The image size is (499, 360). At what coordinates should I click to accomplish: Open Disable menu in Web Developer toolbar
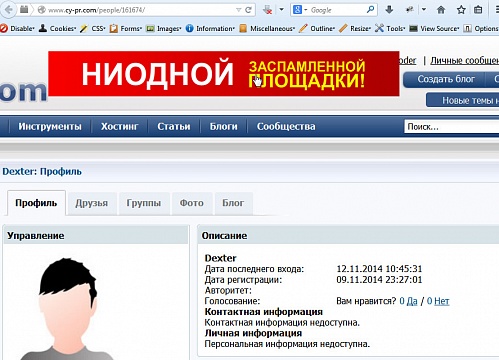[x=17, y=29]
